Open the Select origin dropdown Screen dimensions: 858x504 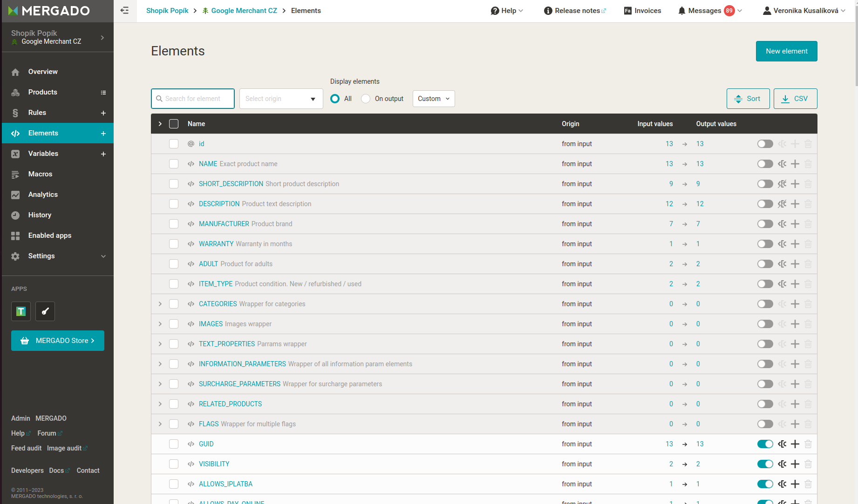(x=281, y=99)
